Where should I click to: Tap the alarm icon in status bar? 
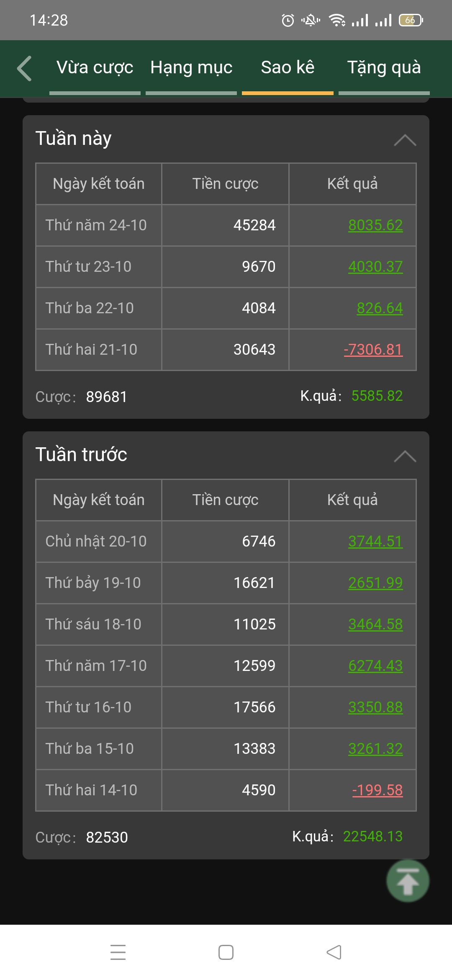[x=288, y=20]
